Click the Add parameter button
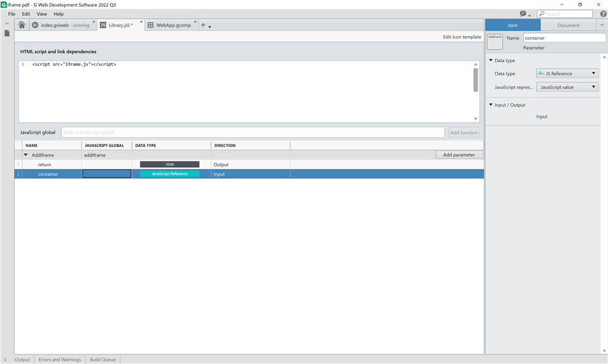The width and height of the screenshot is (608, 364). pos(459,155)
